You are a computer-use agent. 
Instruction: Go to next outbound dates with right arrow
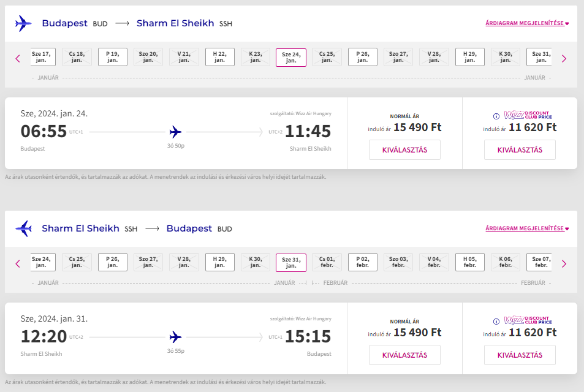[x=564, y=59]
